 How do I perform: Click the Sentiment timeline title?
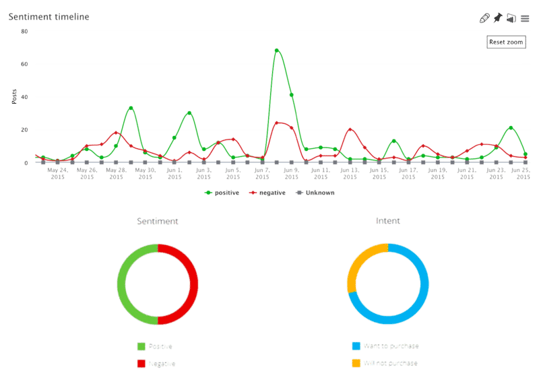pyautogui.click(x=49, y=18)
